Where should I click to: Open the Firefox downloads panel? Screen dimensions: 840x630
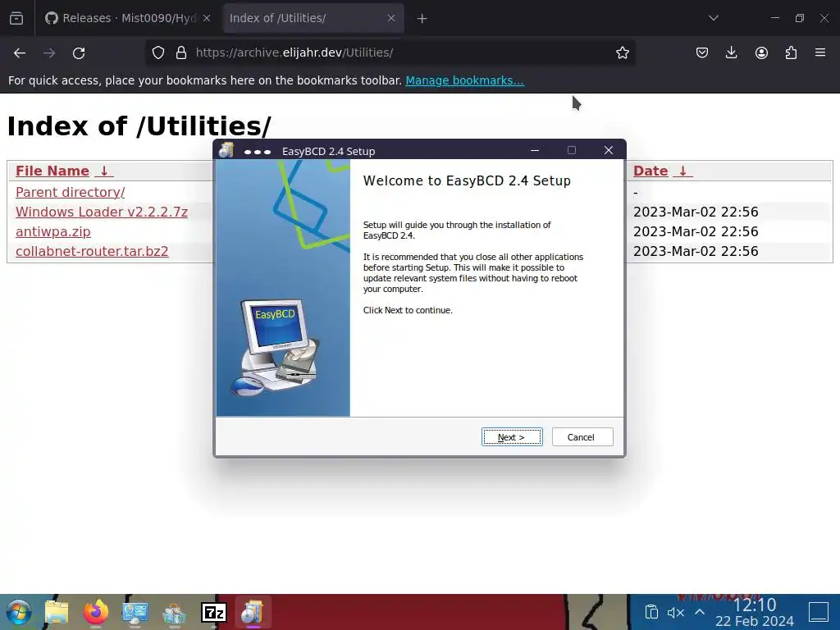click(x=731, y=52)
